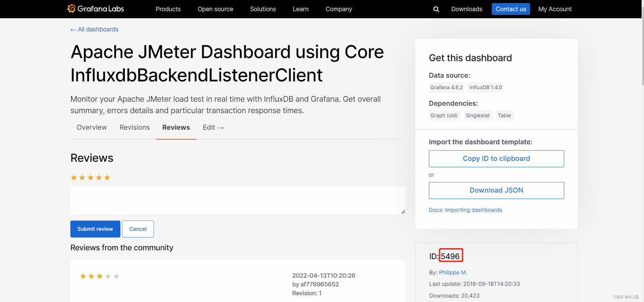This screenshot has height=302, width=644.
Task: Open the Products menu
Action: coord(168,9)
